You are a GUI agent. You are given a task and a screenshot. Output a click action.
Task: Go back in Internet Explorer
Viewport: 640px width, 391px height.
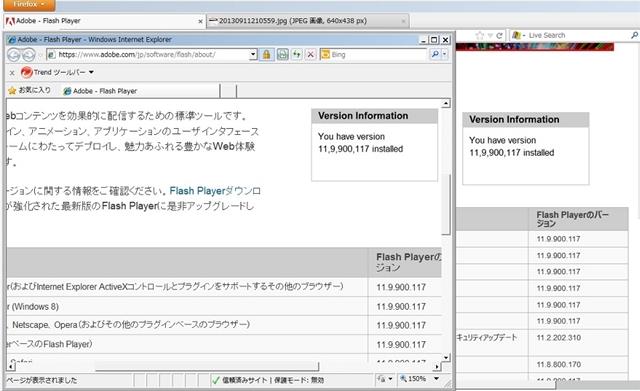[14, 55]
